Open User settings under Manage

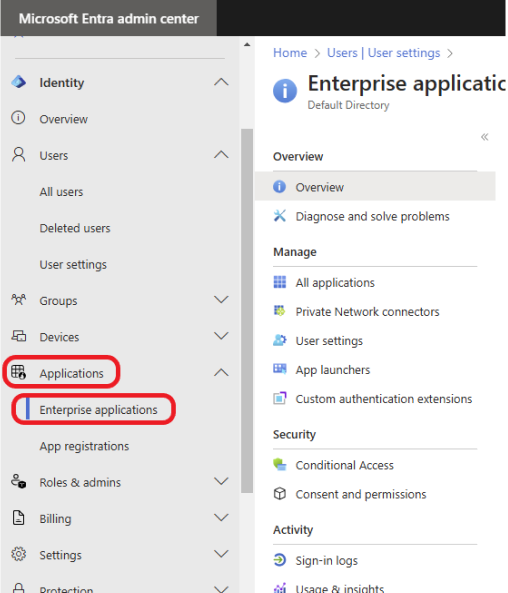pyautogui.click(x=329, y=341)
